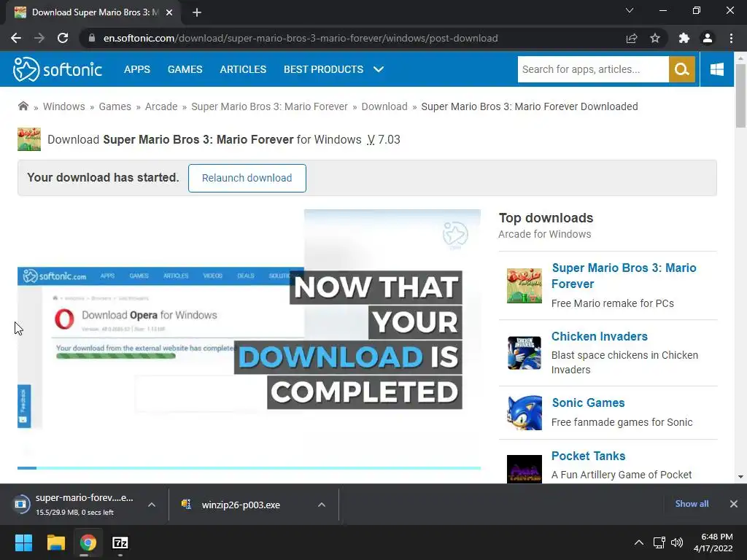This screenshot has width=747, height=560.
Task: Click the Windows platform icon in header
Action: [716, 69]
